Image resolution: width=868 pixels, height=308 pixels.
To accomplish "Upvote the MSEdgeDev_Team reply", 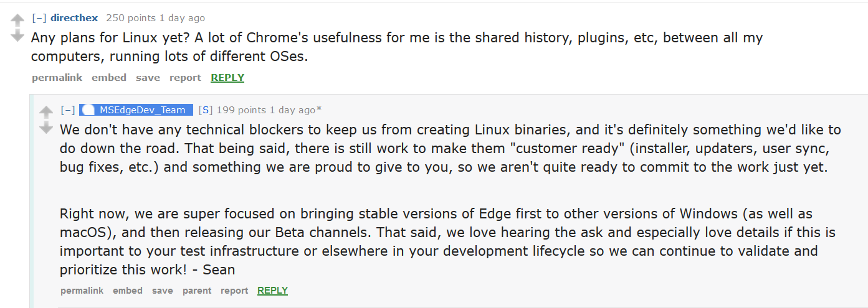I will click(46, 113).
